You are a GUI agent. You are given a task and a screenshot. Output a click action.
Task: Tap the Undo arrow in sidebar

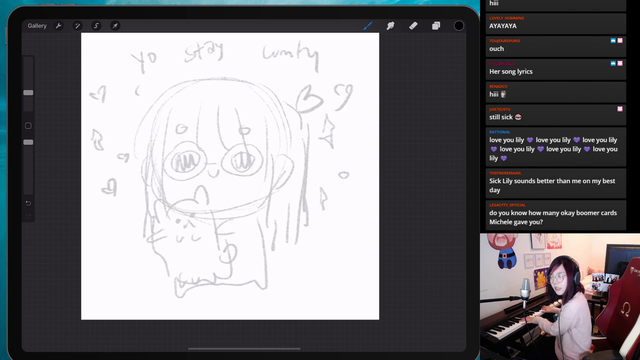pyautogui.click(x=28, y=203)
